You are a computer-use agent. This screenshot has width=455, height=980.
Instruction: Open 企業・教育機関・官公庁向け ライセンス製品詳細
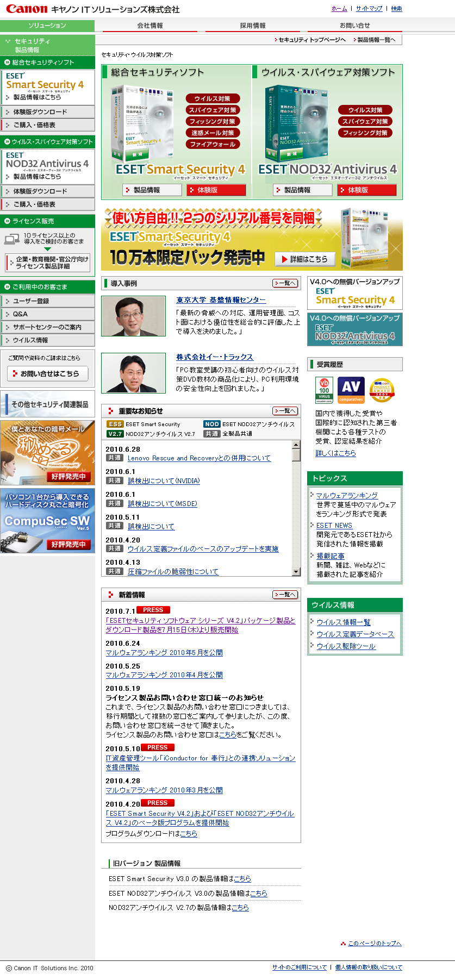pyautogui.click(x=47, y=263)
